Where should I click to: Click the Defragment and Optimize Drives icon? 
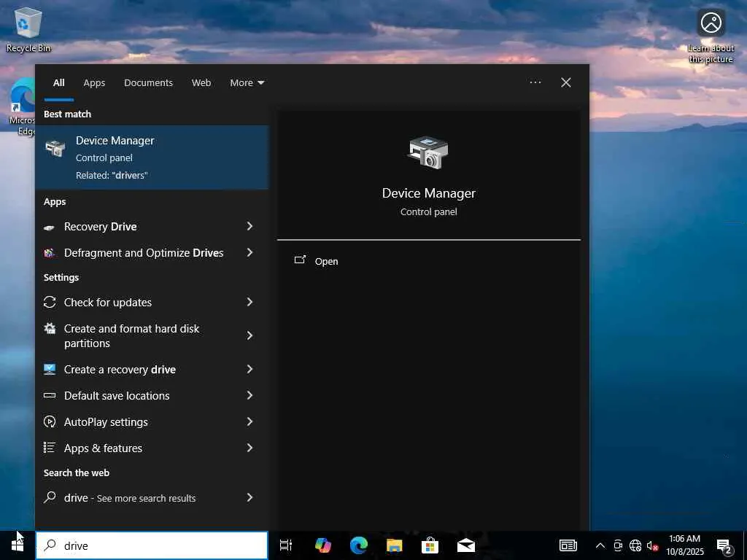tap(49, 253)
